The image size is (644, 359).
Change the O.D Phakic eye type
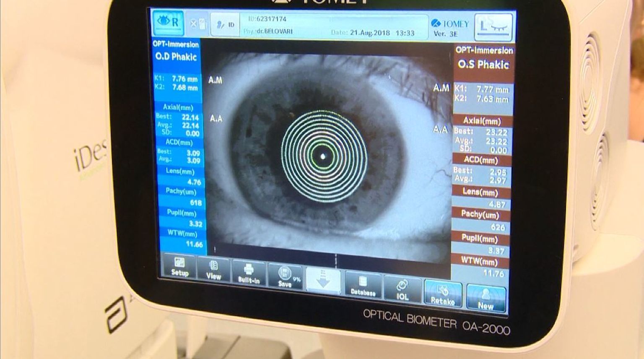[176, 57]
